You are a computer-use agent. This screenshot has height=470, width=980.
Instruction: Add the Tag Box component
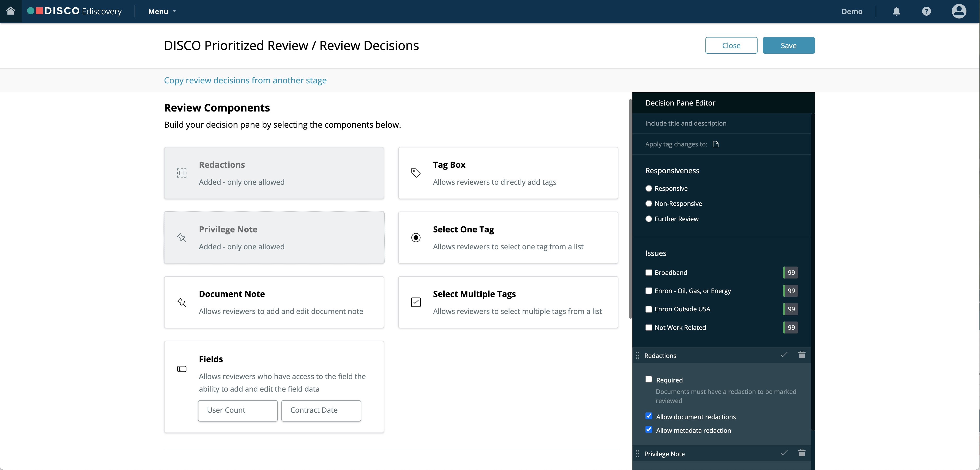click(x=508, y=173)
